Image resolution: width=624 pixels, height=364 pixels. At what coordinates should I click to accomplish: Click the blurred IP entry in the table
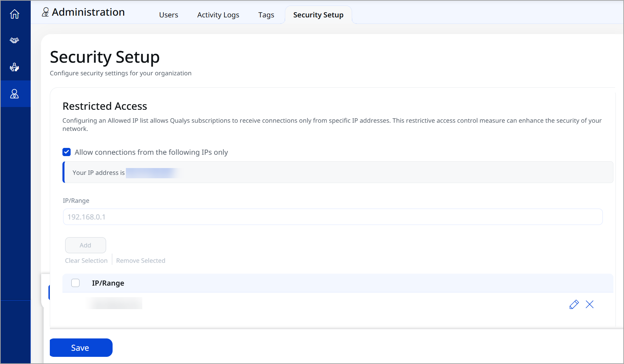115,303
